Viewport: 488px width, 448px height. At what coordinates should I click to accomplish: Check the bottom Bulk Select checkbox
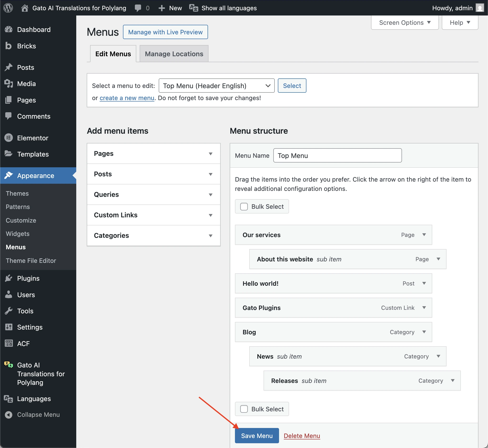tap(244, 409)
